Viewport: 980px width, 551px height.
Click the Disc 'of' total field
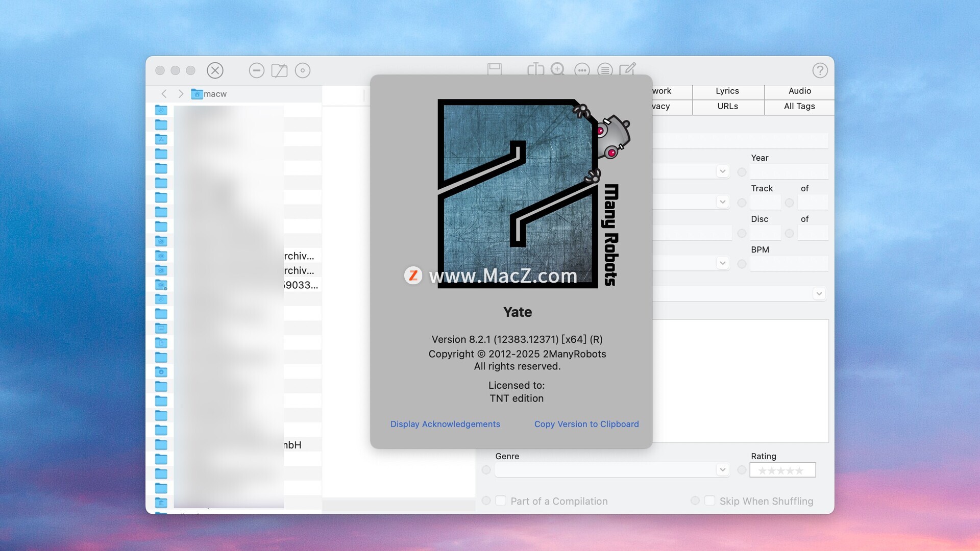(813, 233)
